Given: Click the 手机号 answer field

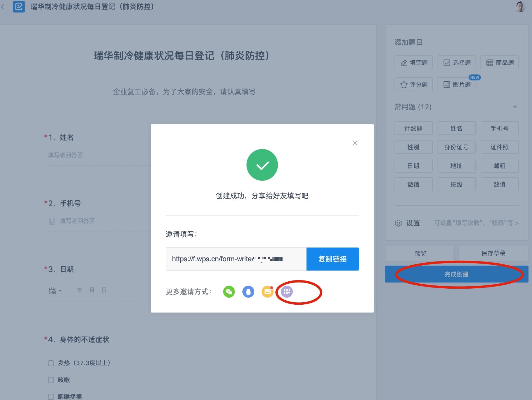Looking at the screenshot, I should [99, 221].
